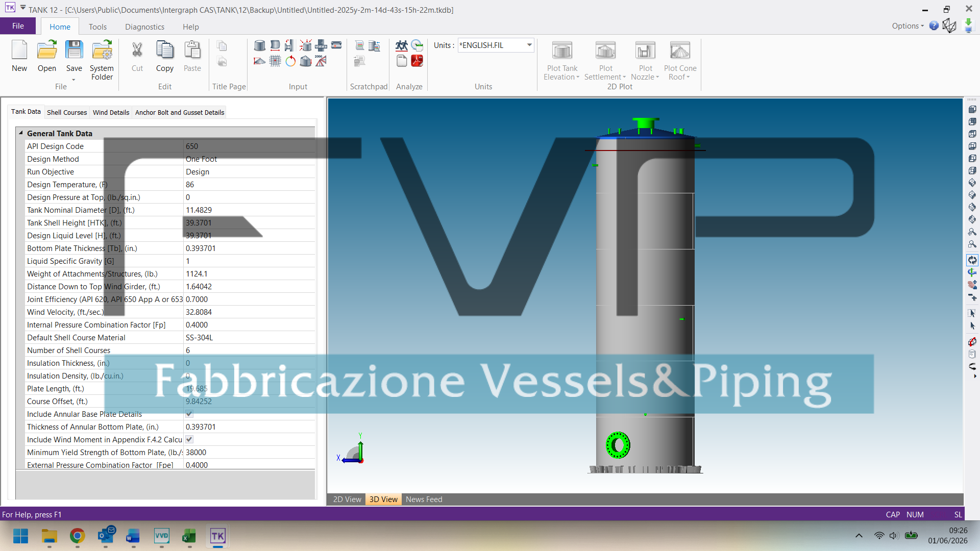Switch to the Diagnostics ribbon tab
The image size is (980, 551).
[144, 27]
